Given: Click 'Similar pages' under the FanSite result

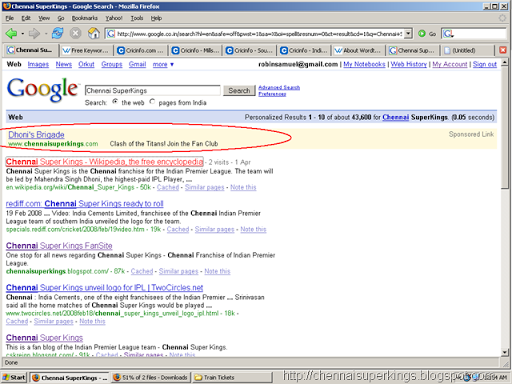Looking at the screenshot, I should (x=178, y=271).
